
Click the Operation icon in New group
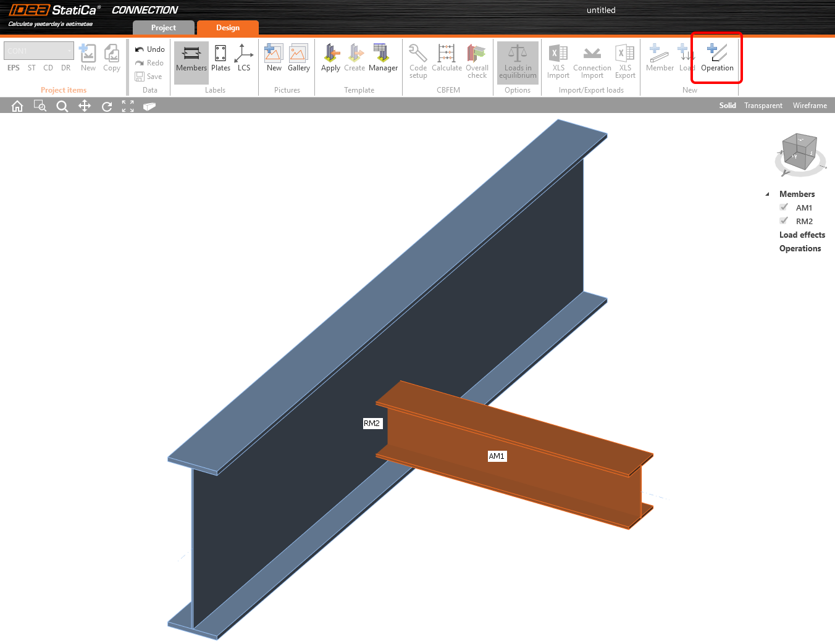717,58
